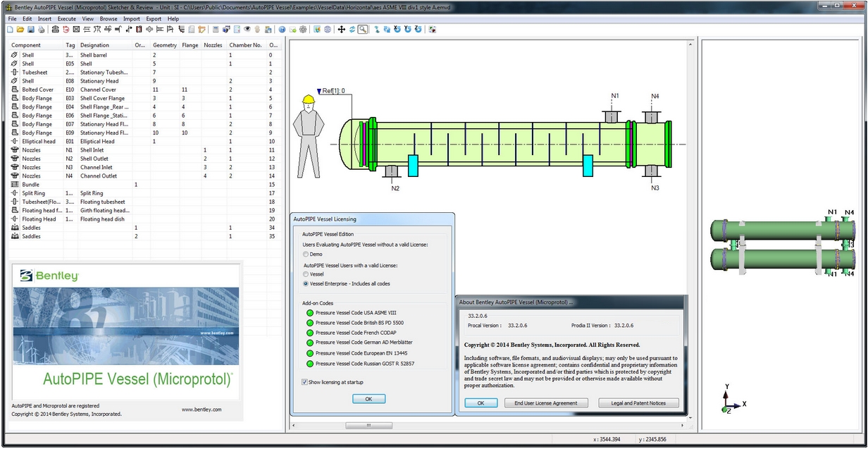Click OK in the About dialog
This screenshot has width=868, height=449.
(x=481, y=403)
